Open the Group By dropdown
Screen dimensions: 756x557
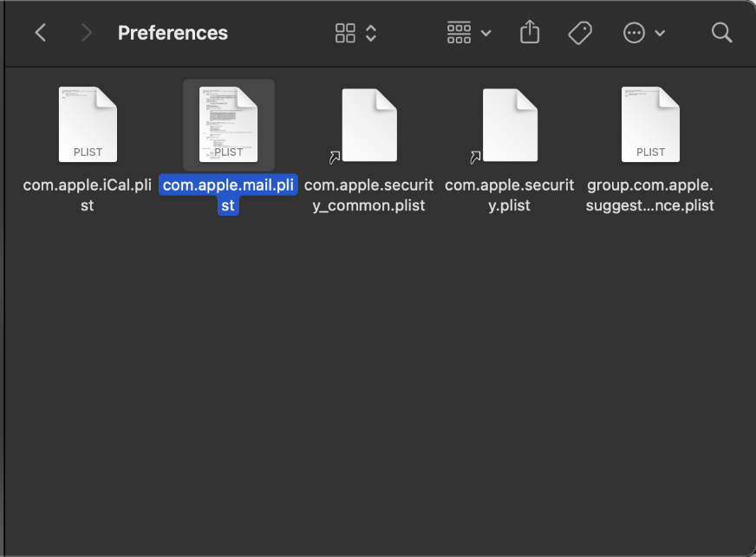[x=469, y=33]
